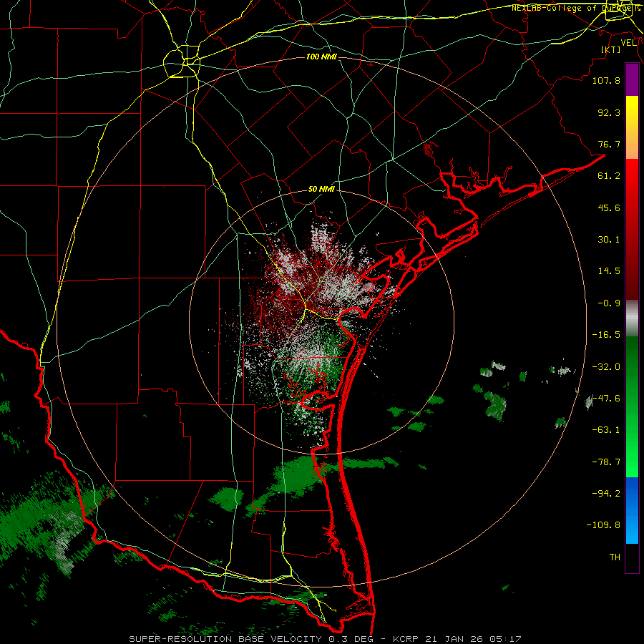Screen dimensions: 644x644
Task: Select the -94.2 legend value
Action: click(606, 494)
